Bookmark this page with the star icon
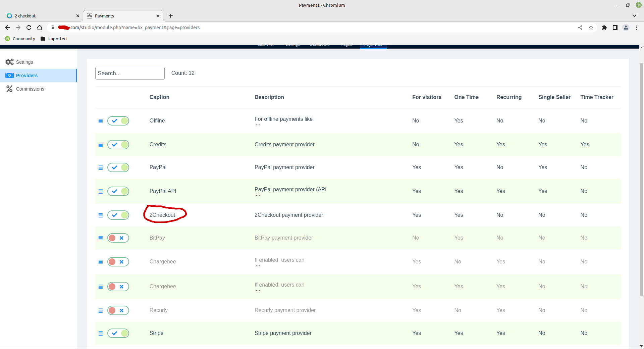This screenshot has height=349, width=644. tap(591, 28)
